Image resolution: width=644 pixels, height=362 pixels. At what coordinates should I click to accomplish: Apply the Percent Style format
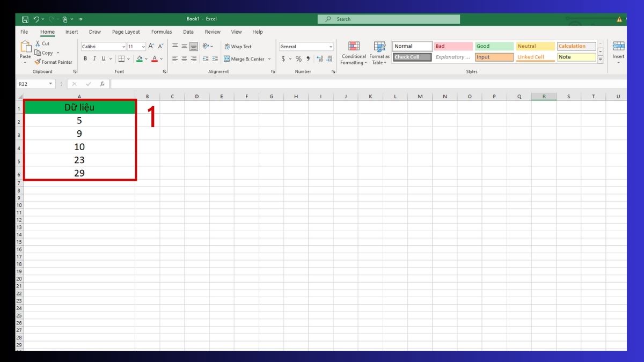[298, 59]
